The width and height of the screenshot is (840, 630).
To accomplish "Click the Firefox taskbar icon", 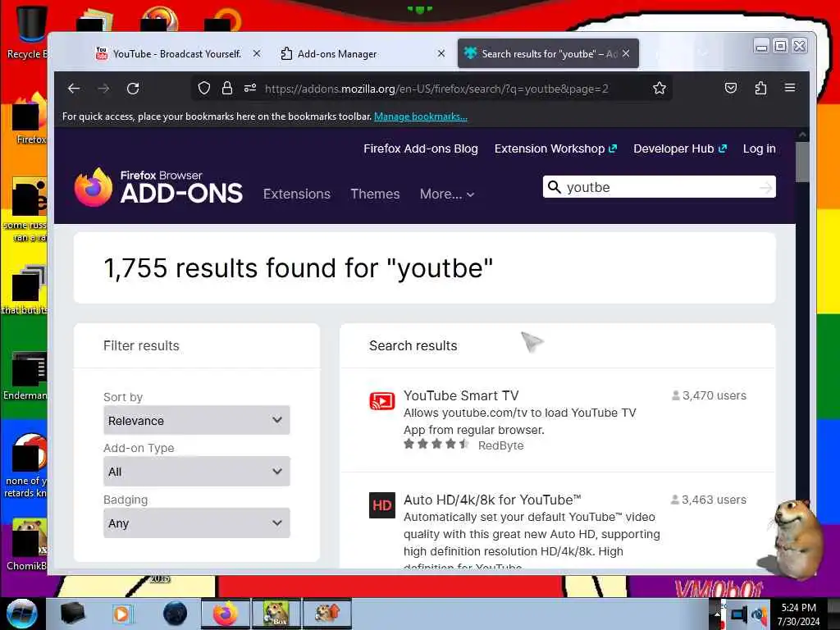I will click(x=226, y=614).
